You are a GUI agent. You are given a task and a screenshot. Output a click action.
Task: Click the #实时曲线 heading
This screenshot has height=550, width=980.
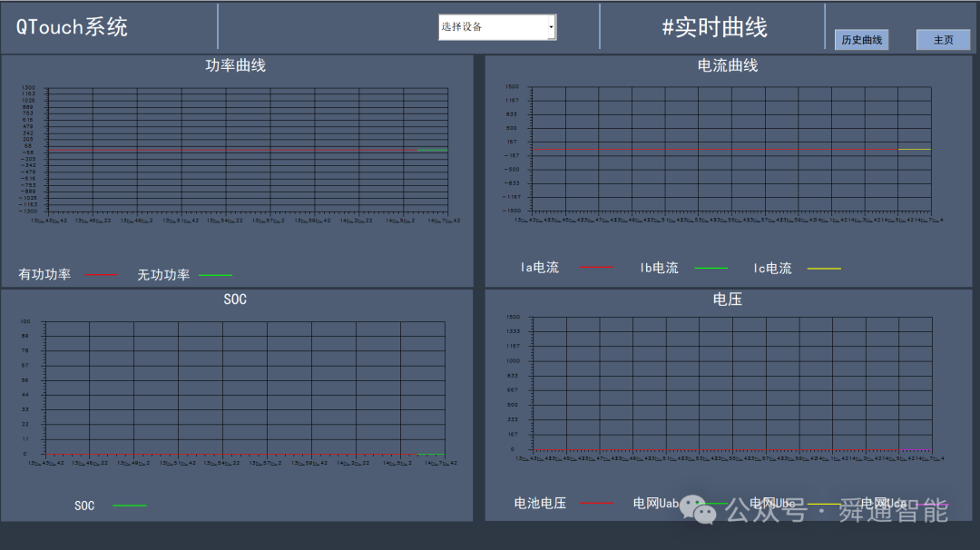(714, 27)
